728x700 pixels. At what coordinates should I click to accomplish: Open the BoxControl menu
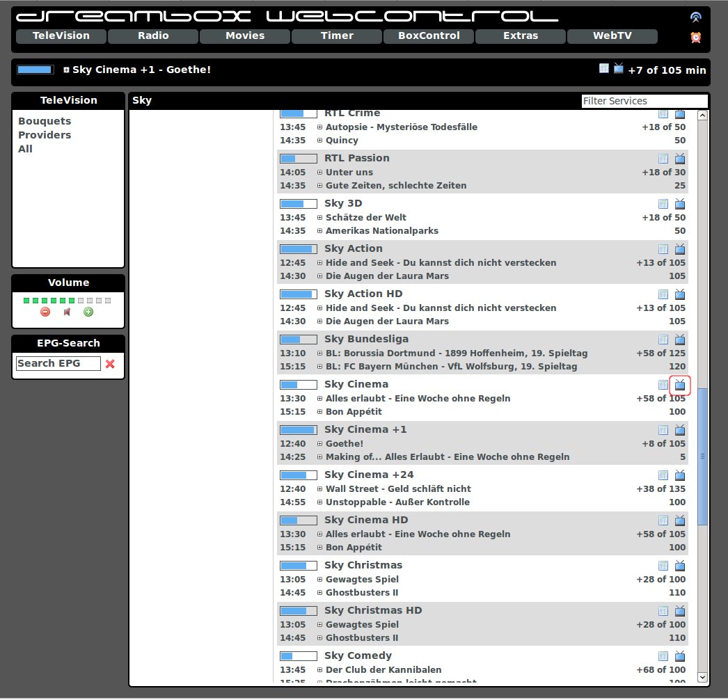click(x=429, y=35)
